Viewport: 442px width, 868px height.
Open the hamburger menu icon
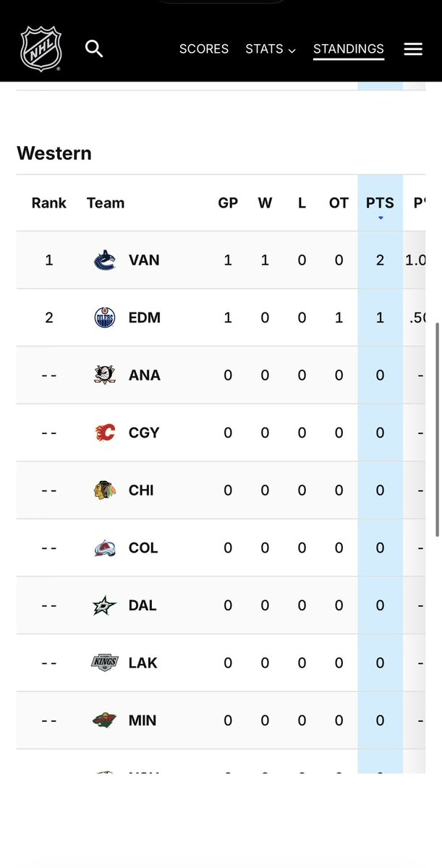point(413,49)
